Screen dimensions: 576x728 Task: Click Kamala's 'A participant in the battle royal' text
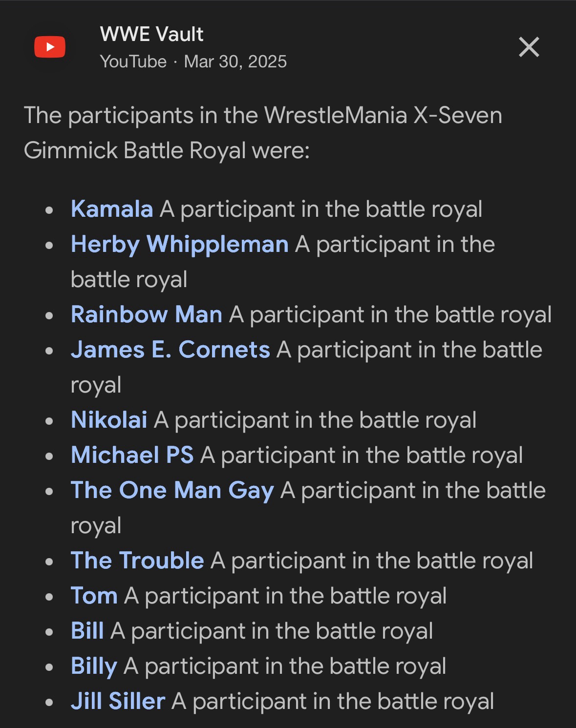[x=321, y=209]
